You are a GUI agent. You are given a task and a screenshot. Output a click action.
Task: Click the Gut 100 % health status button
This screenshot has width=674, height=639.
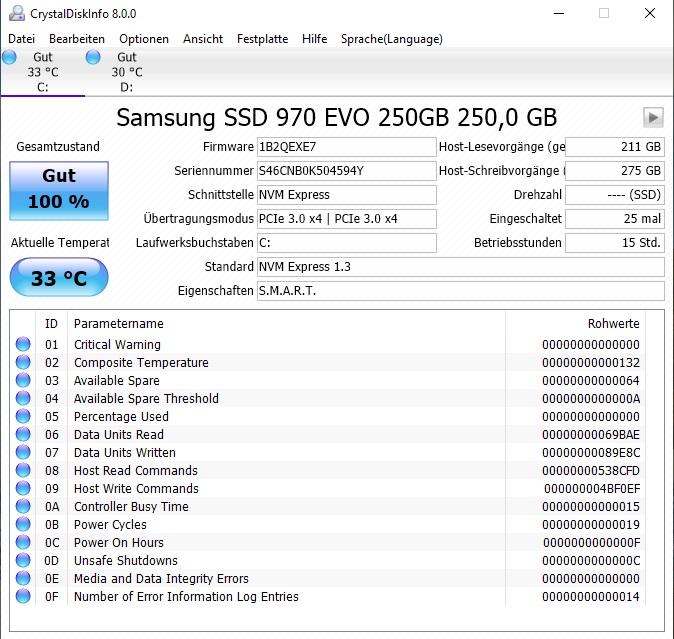tap(59, 191)
